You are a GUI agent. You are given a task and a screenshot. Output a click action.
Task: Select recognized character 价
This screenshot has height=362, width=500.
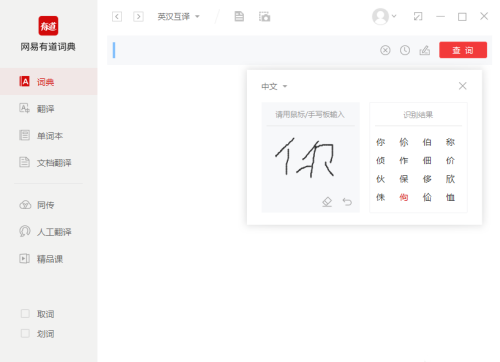pos(450,161)
